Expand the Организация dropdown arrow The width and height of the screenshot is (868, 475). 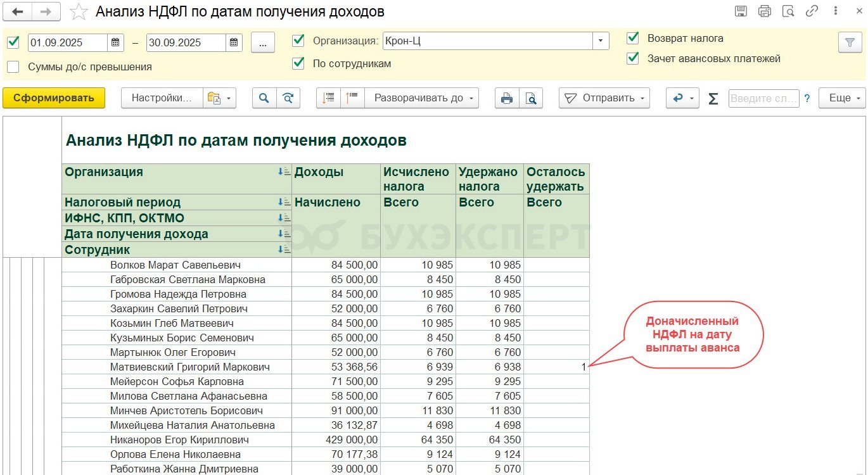tap(601, 41)
